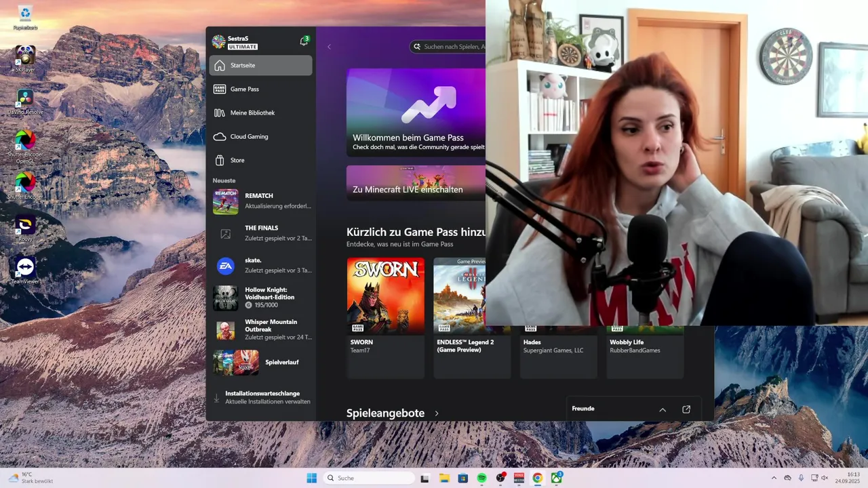Go back using the back arrow
This screenshot has height=488, width=868.
pyautogui.click(x=329, y=47)
